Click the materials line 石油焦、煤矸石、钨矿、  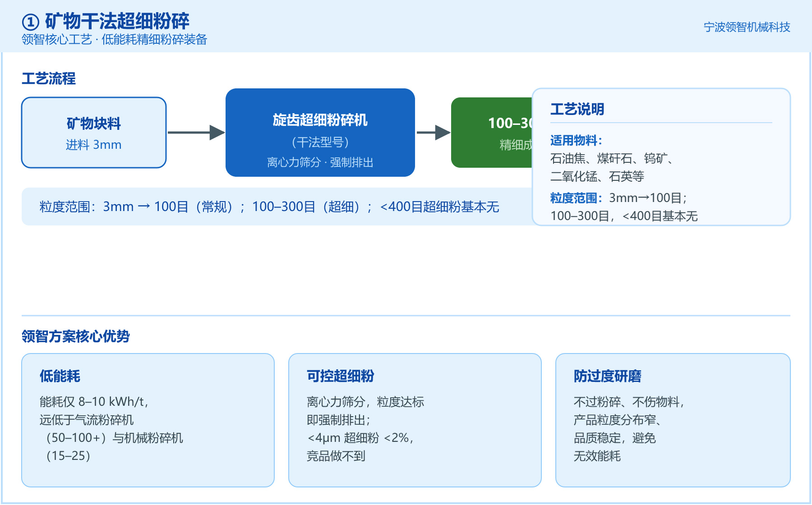tap(612, 159)
